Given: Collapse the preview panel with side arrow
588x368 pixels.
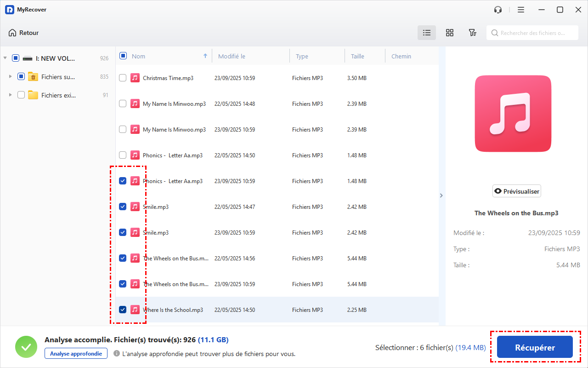Looking at the screenshot, I should point(441,195).
